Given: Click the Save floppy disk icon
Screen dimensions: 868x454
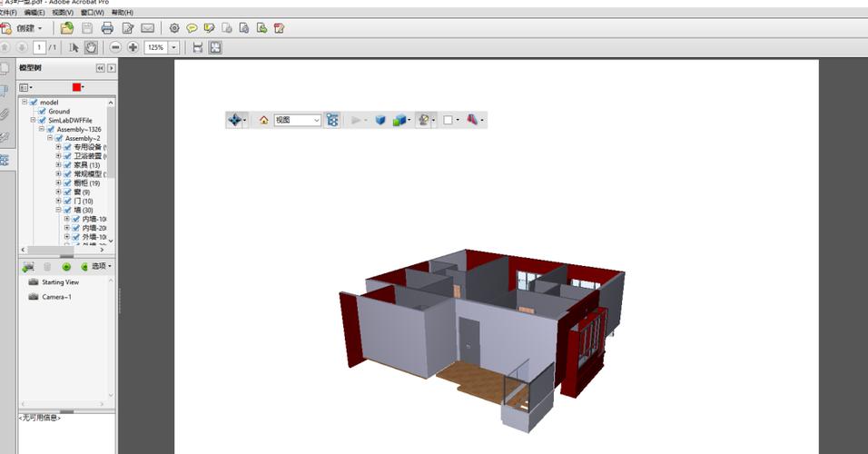Looking at the screenshot, I should (x=87, y=27).
